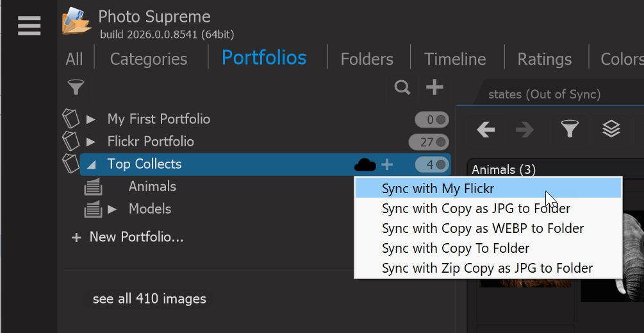The width and height of the screenshot is (644, 333).
Task: Expand My First Portfolio
Action: [x=91, y=119]
